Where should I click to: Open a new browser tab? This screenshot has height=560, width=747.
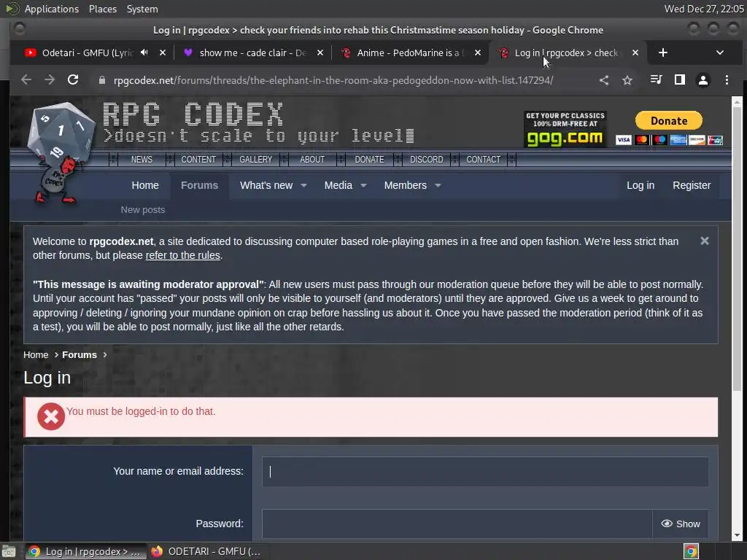[x=662, y=52]
